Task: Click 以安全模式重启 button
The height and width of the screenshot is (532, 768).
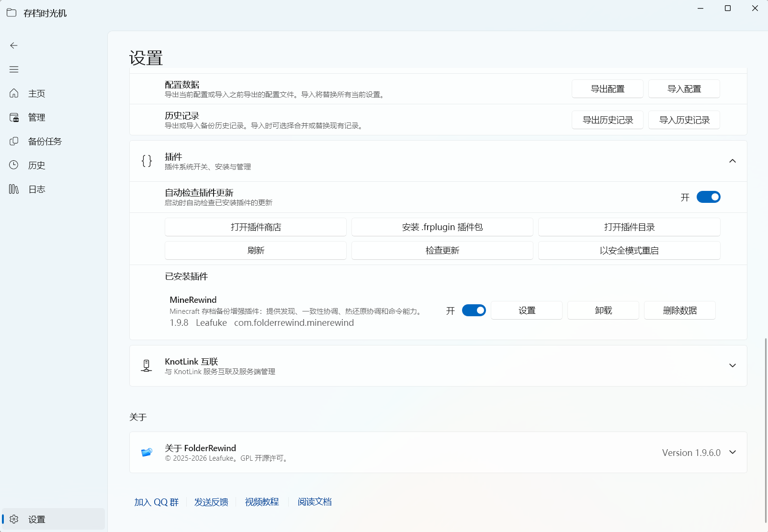Action: coord(629,251)
